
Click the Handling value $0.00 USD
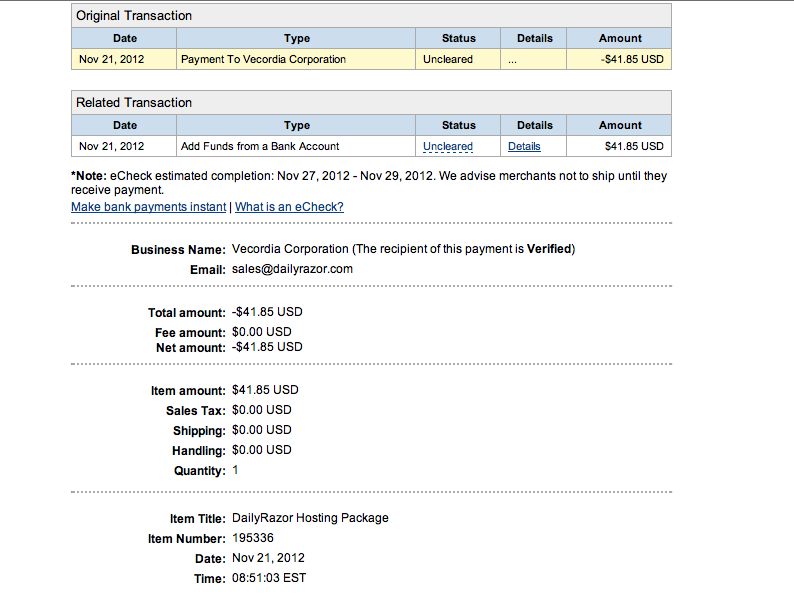pos(261,450)
